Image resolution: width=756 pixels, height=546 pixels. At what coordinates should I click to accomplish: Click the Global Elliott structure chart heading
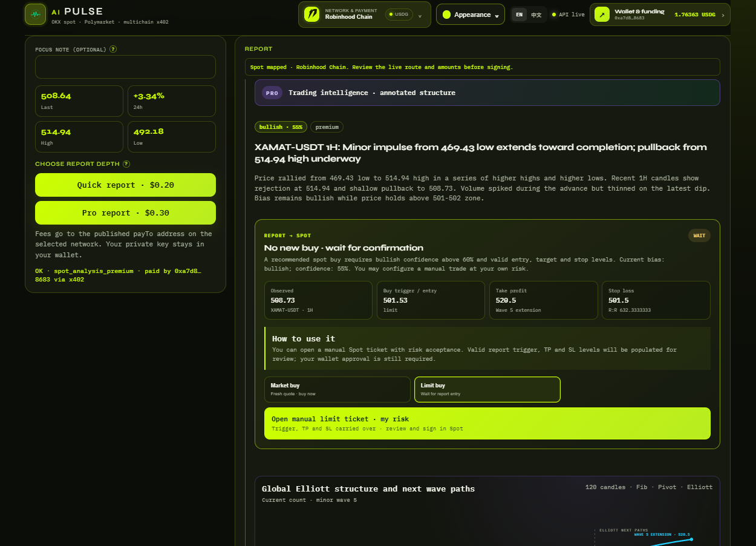(368, 489)
